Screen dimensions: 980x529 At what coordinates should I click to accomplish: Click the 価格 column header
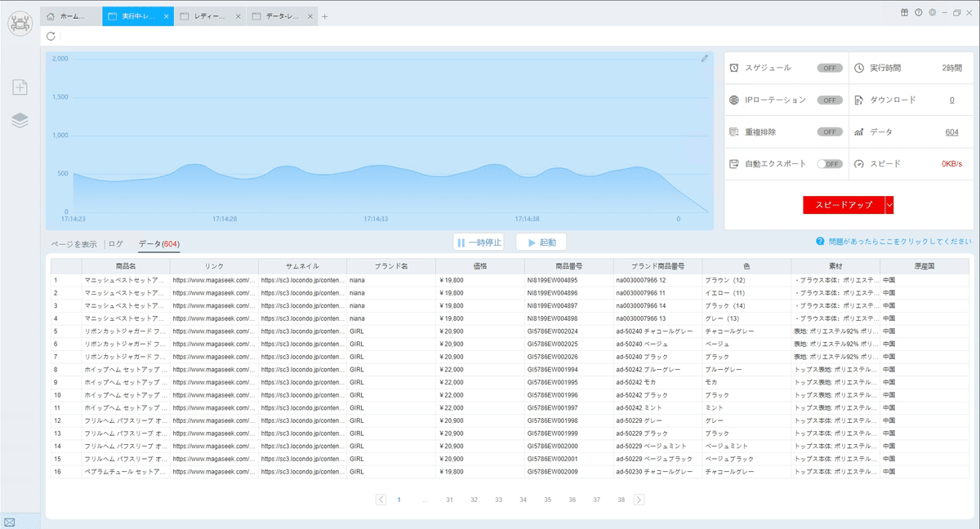pos(480,266)
